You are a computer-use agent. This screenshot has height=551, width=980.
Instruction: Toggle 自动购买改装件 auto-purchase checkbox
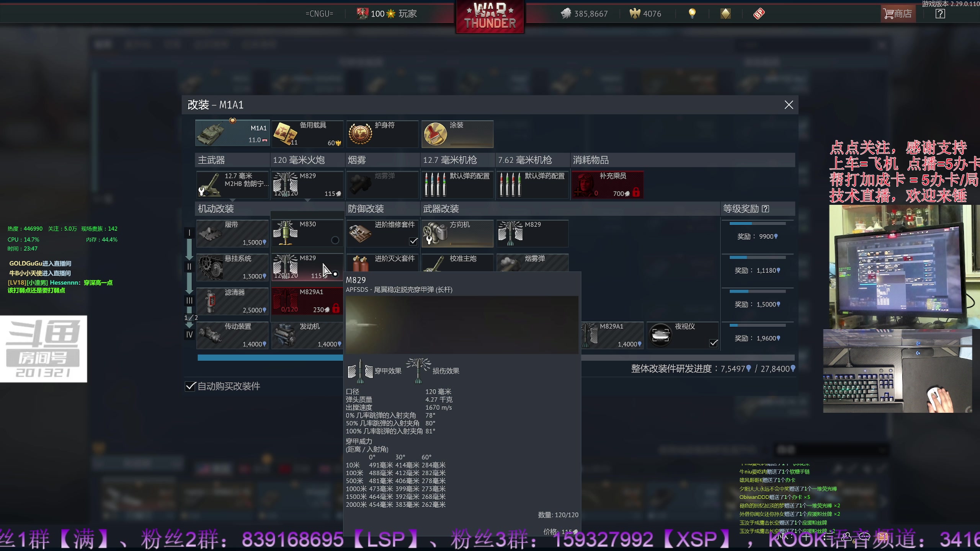[x=190, y=386]
